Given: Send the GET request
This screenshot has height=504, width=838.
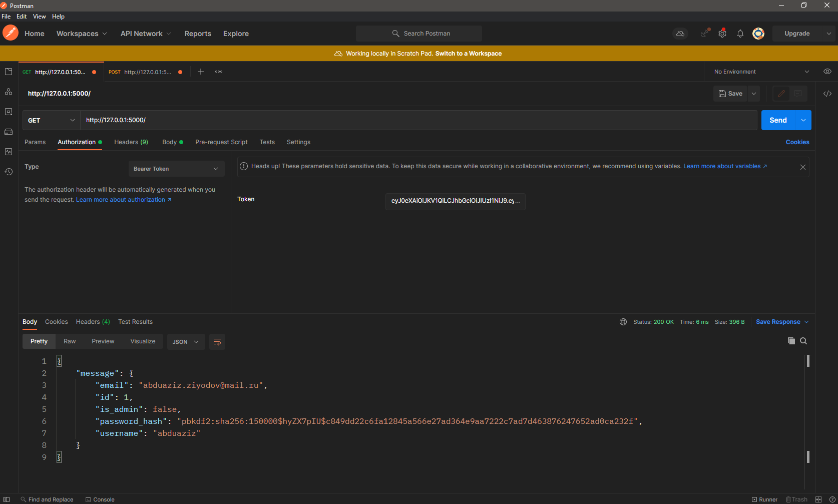Looking at the screenshot, I should coord(778,120).
